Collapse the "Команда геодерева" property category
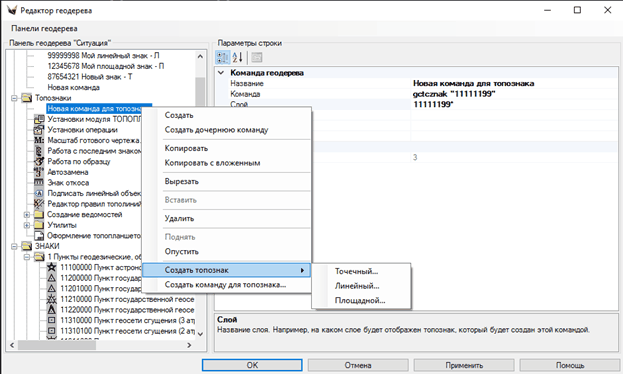This screenshot has width=623, height=374. click(221, 73)
